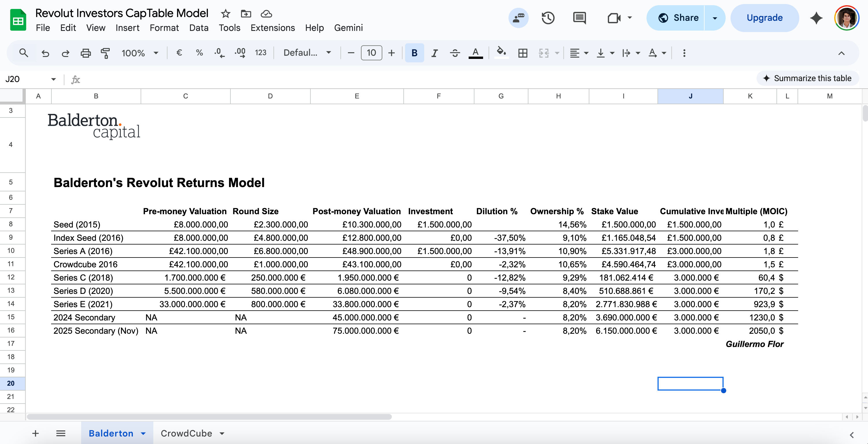Screen dimensions: 868x444
Task: Open the Extensions menu
Action: (272, 28)
